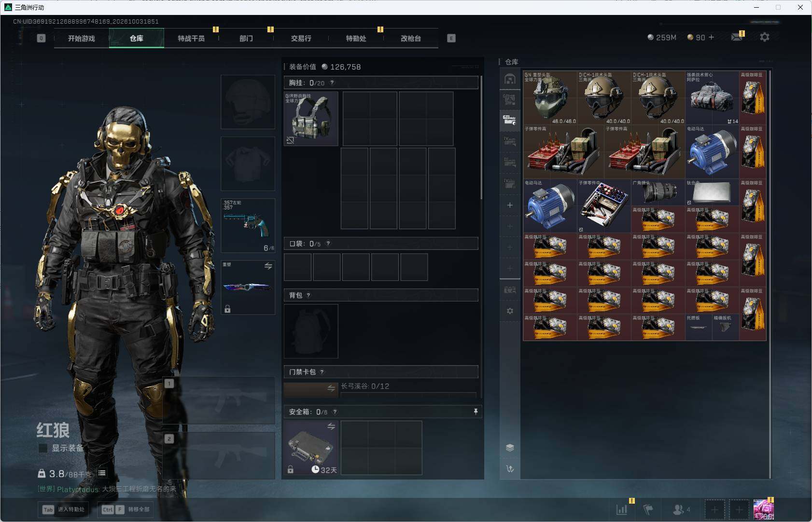Click the first empty squad invite slot

[714, 509]
